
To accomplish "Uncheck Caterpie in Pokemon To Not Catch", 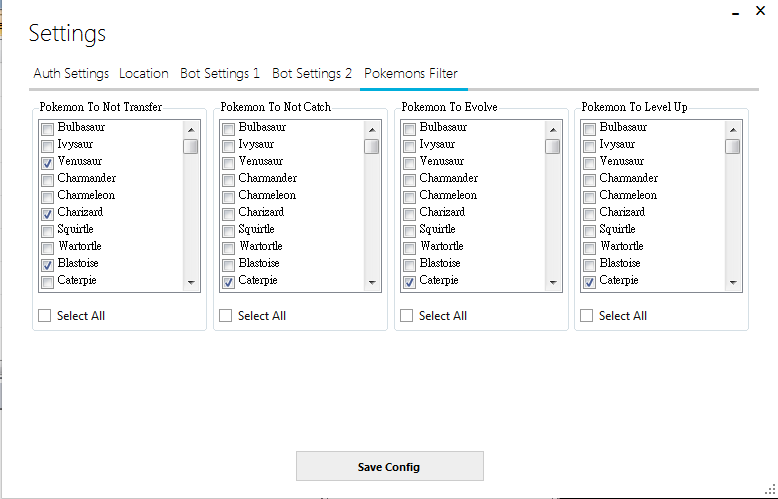I will [229, 282].
